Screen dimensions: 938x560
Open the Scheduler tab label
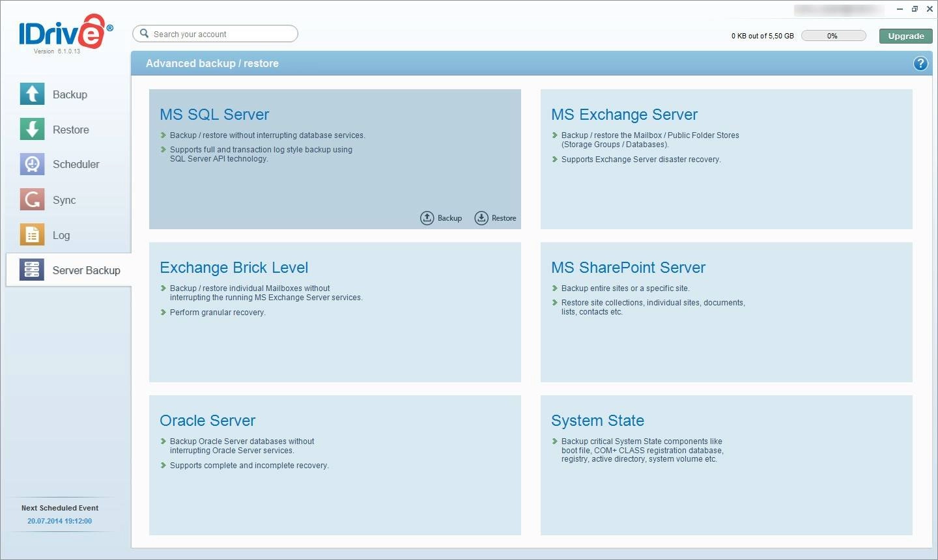[x=76, y=165]
